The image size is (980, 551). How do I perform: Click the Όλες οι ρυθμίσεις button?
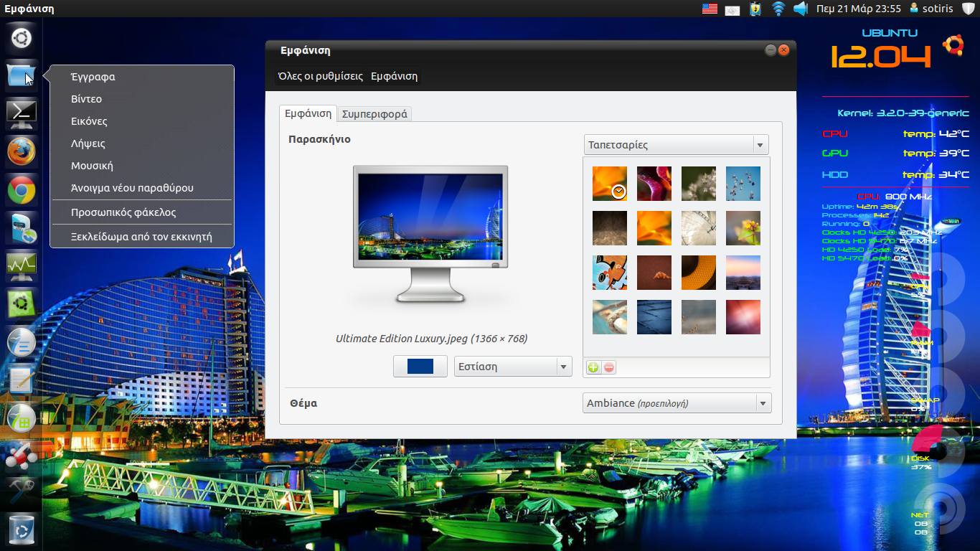pos(321,76)
